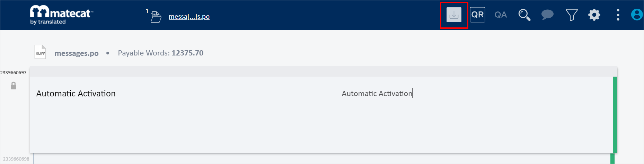This screenshot has width=644, height=164.
Task: Click segment number 2339660697
Action: pos(13,72)
